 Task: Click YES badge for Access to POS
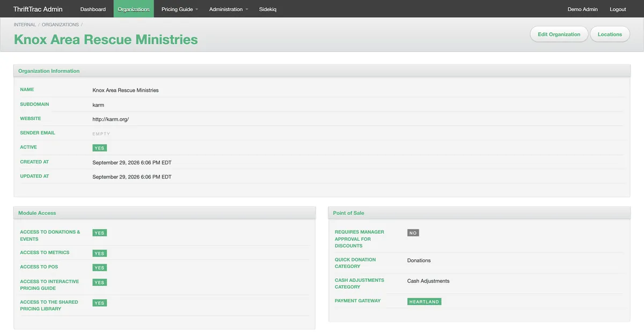click(99, 267)
